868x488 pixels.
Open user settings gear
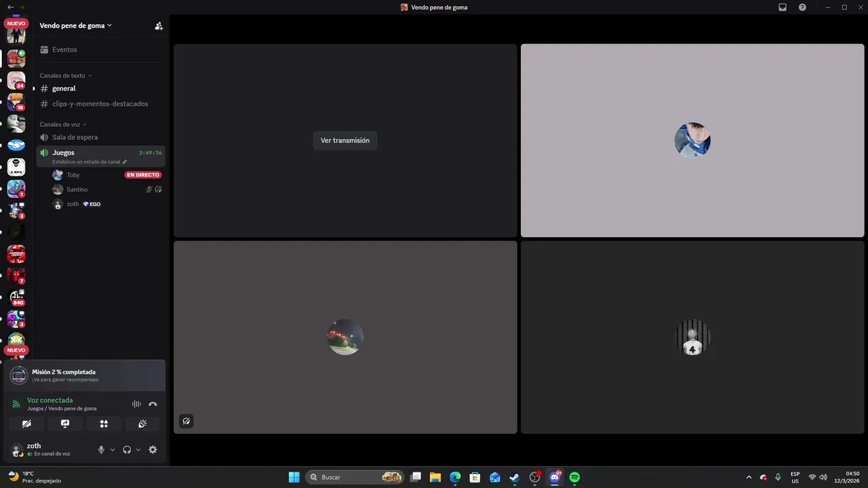click(153, 449)
